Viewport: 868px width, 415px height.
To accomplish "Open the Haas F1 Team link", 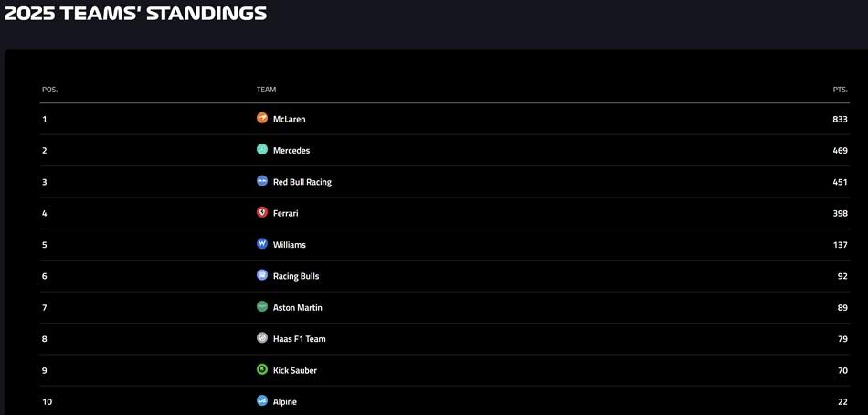I will tap(300, 339).
